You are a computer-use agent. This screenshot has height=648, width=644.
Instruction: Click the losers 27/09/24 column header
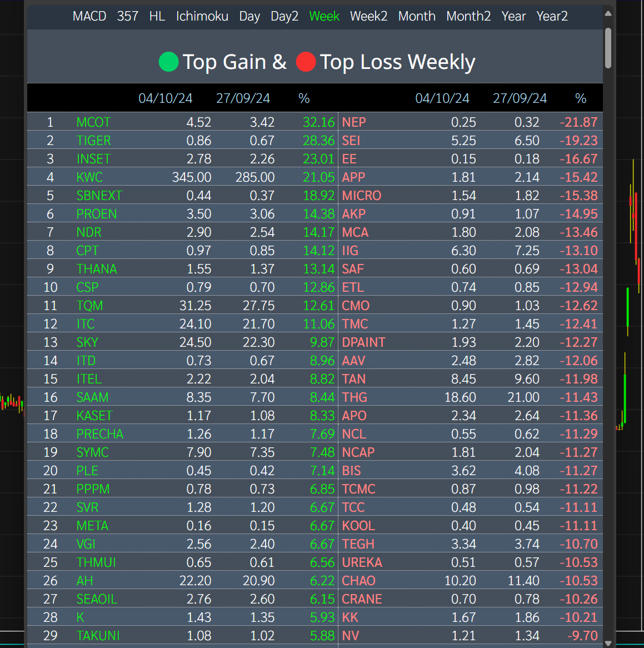[520, 98]
